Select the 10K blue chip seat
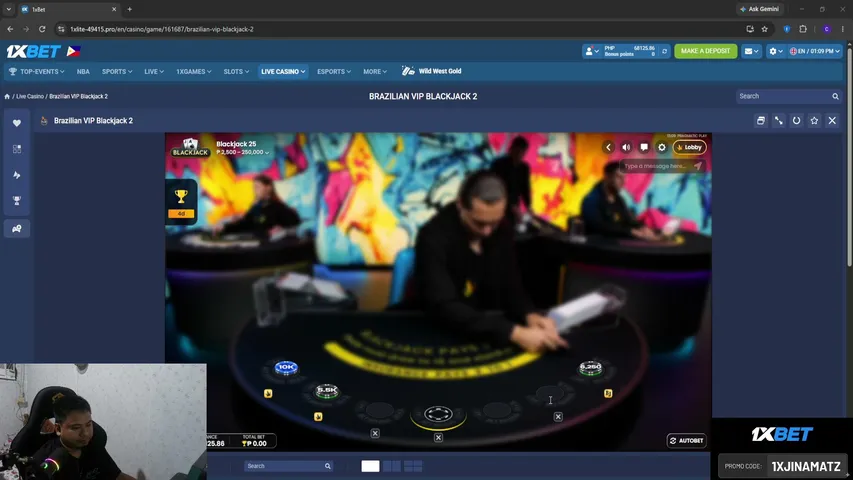 tap(286, 368)
